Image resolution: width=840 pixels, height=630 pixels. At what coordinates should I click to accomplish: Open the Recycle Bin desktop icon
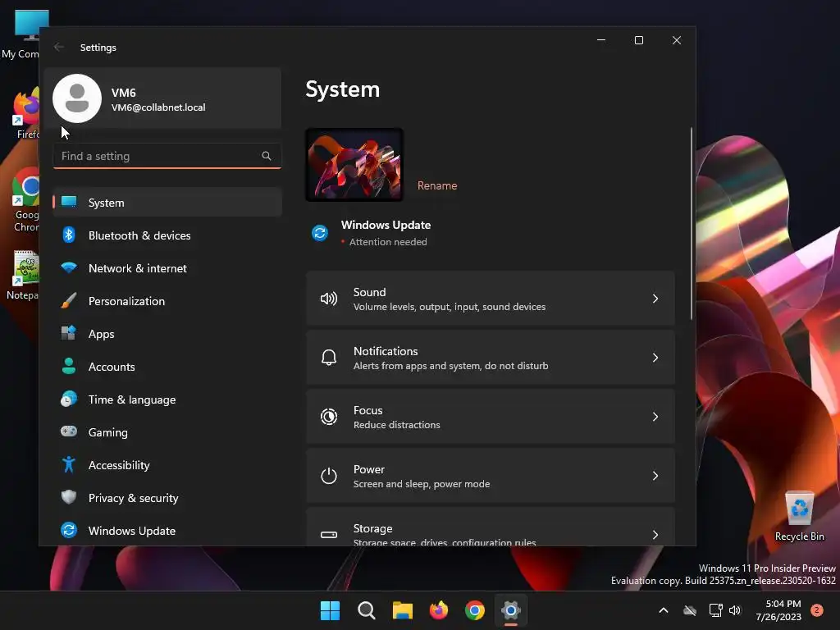click(x=799, y=517)
